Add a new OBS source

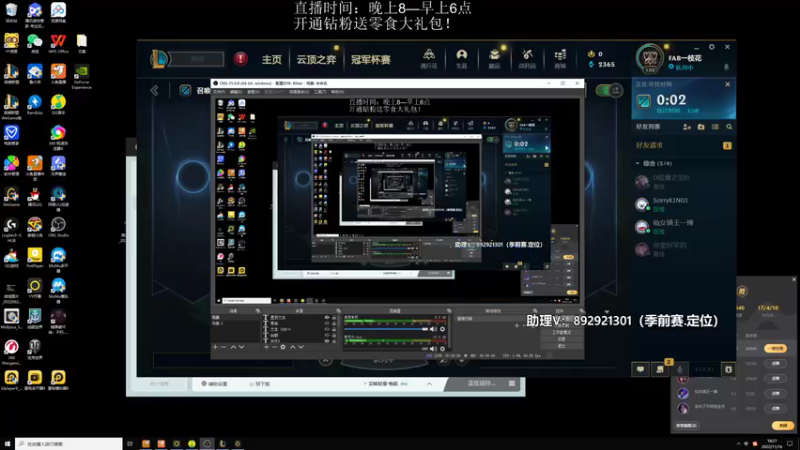pyautogui.click(x=266, y=347)
